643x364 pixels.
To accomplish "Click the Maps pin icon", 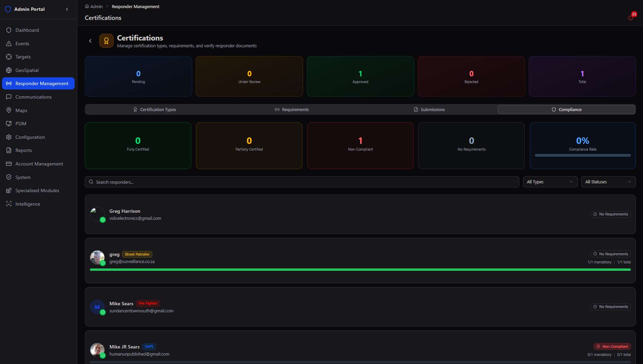I will coord(9,110).
